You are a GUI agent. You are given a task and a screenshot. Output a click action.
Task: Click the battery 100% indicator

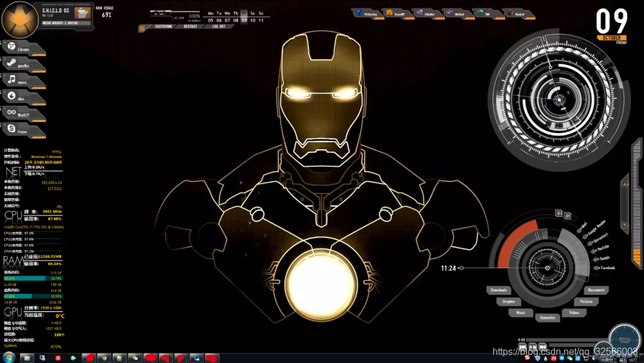click(194, 16)
